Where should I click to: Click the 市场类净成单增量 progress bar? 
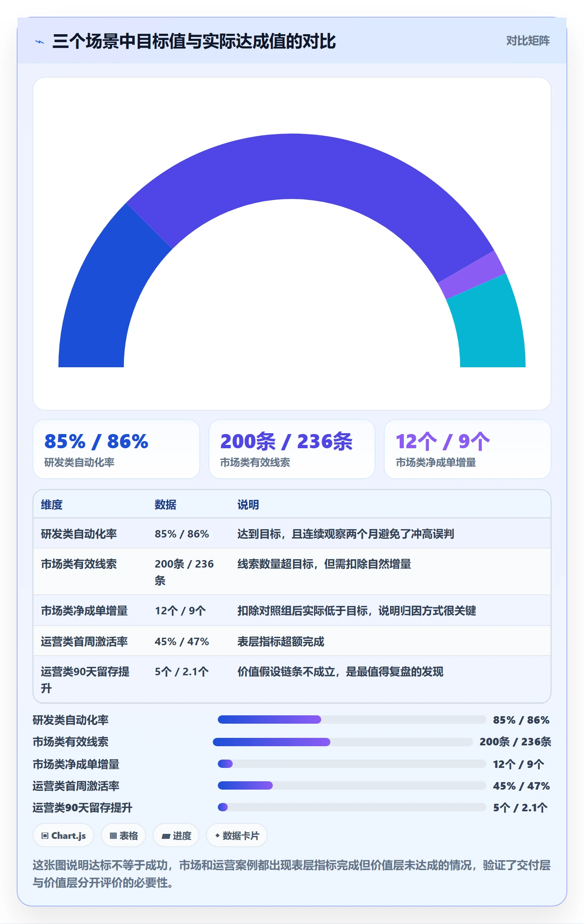pos(352,764)
